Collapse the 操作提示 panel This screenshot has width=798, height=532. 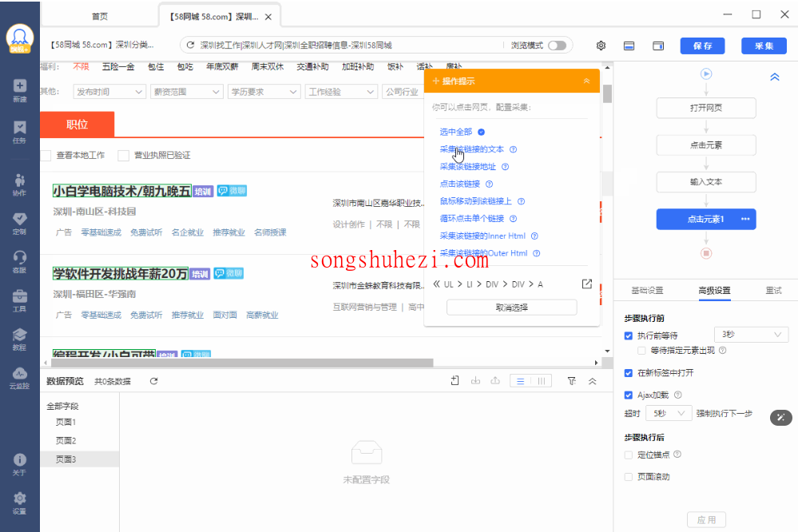(x=586, y=81)
